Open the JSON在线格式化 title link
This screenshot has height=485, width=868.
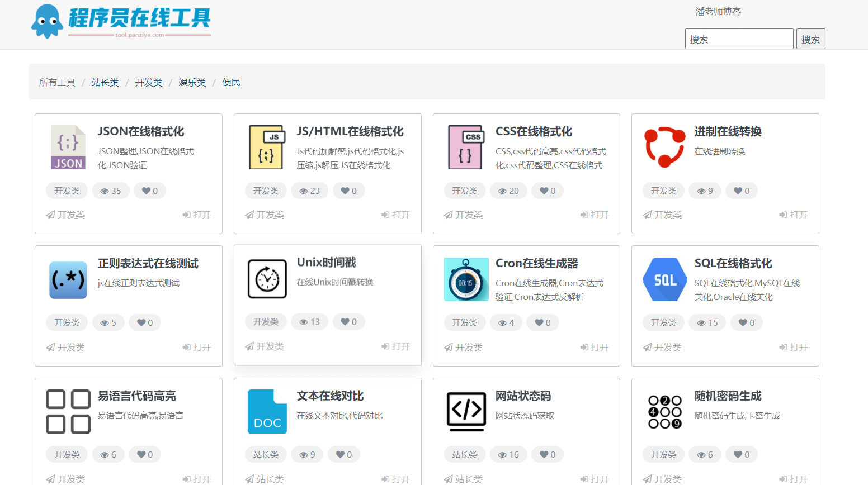point(141,131)
